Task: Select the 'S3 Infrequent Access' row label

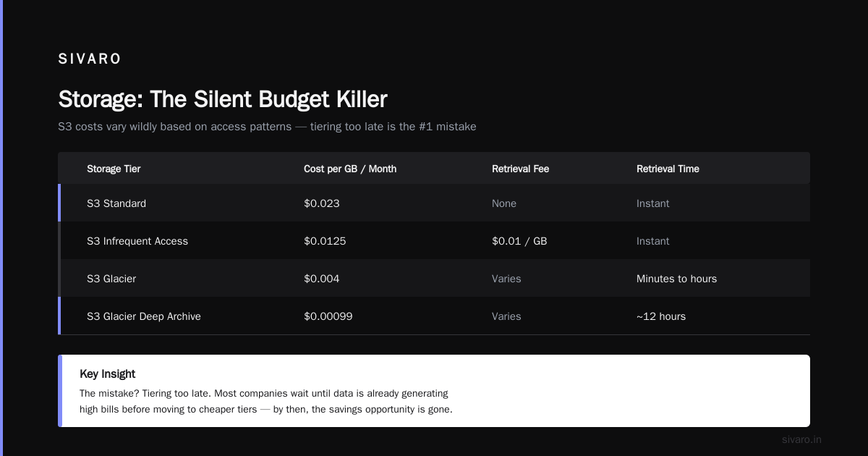Action: click(x=137, y=241)
